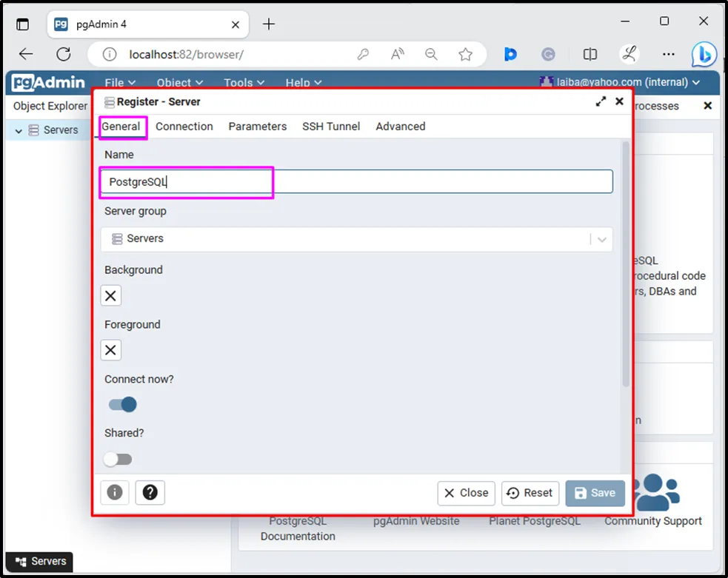Click the Save button
This screenshot has height=578, width=728.
[595, 493]
